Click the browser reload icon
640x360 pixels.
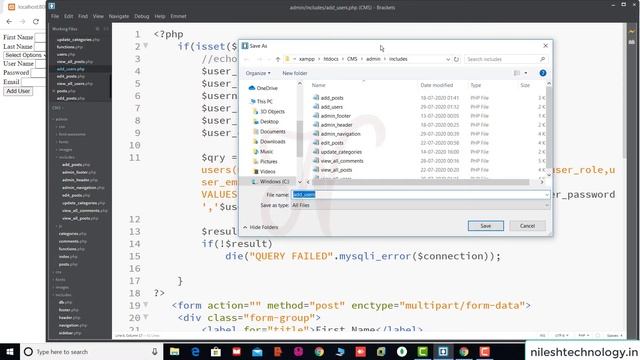36,21
